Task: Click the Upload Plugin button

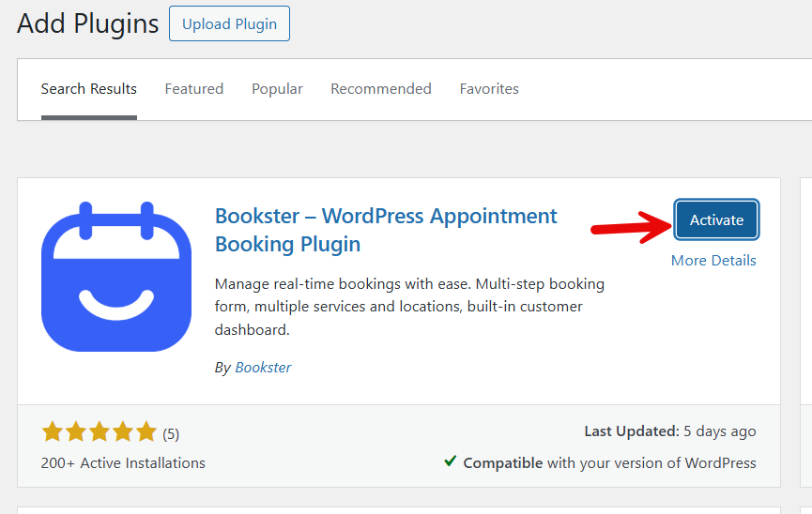Action: (229, 23)
